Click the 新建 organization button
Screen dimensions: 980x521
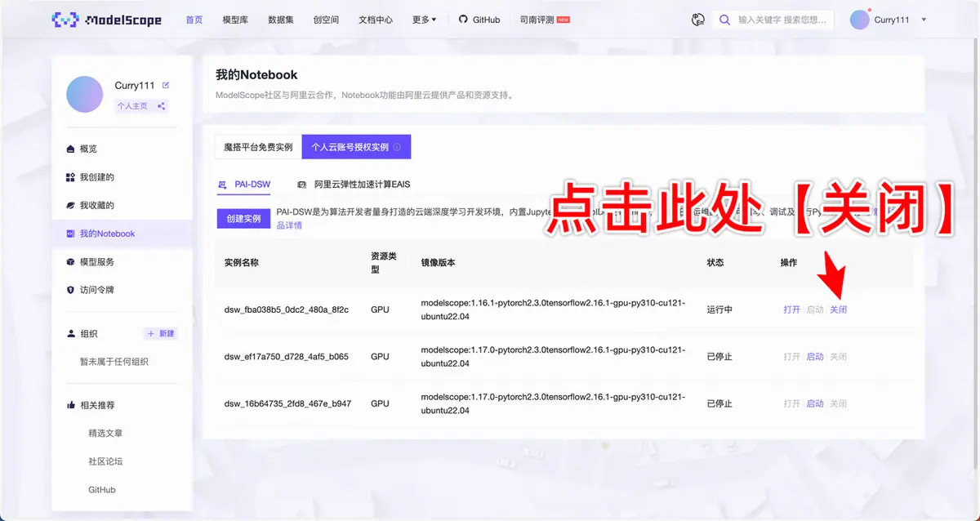pos(160,334)
